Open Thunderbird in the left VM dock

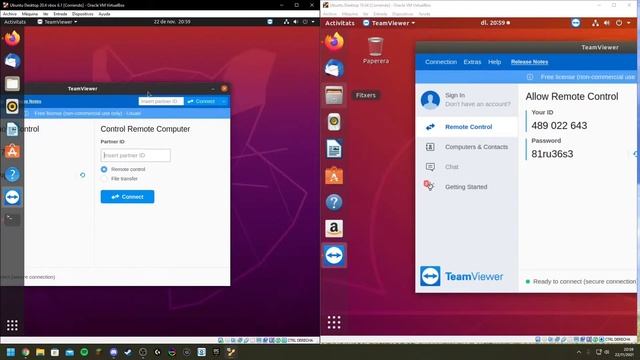tap(12, 61)
